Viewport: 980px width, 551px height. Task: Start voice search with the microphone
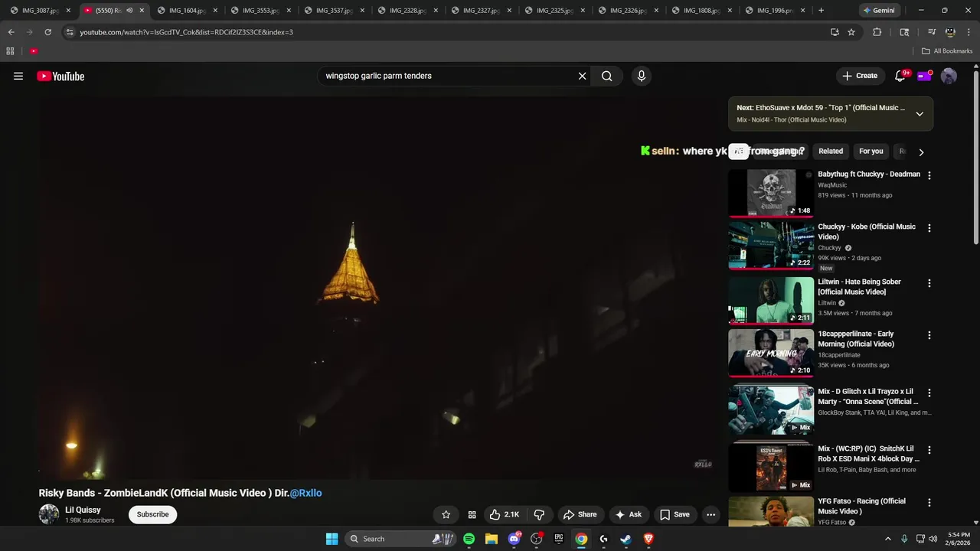tap(642, 76)
